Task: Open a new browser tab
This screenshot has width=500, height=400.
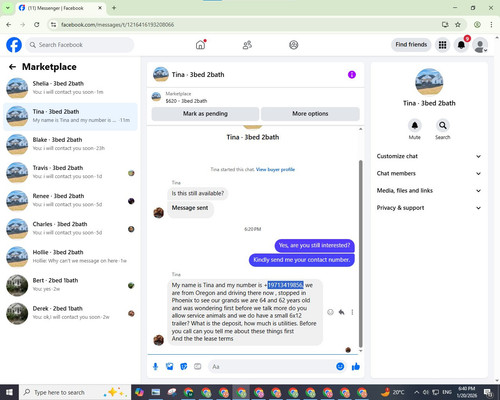Action: [x=114, y=8]
